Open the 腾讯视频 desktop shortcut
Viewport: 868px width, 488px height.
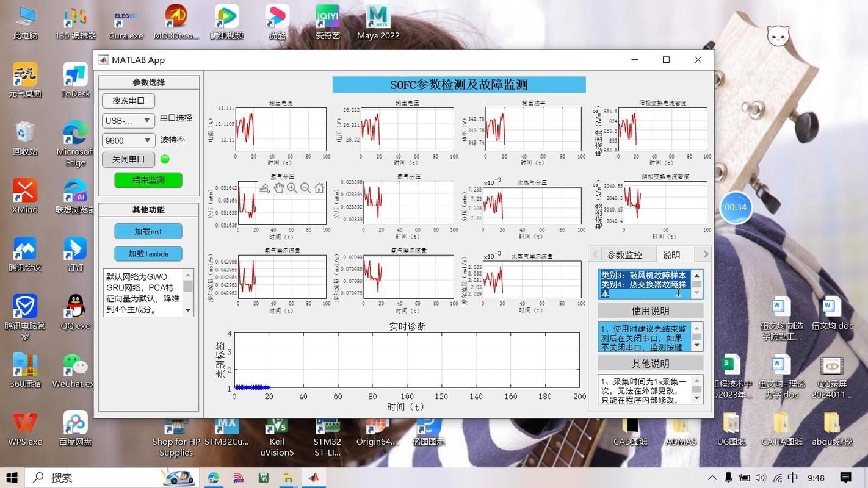[x=226, y=23]
